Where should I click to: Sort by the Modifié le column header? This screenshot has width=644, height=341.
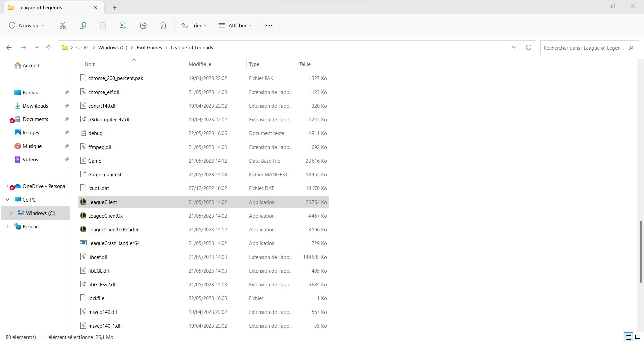click(x=200, y=64)
